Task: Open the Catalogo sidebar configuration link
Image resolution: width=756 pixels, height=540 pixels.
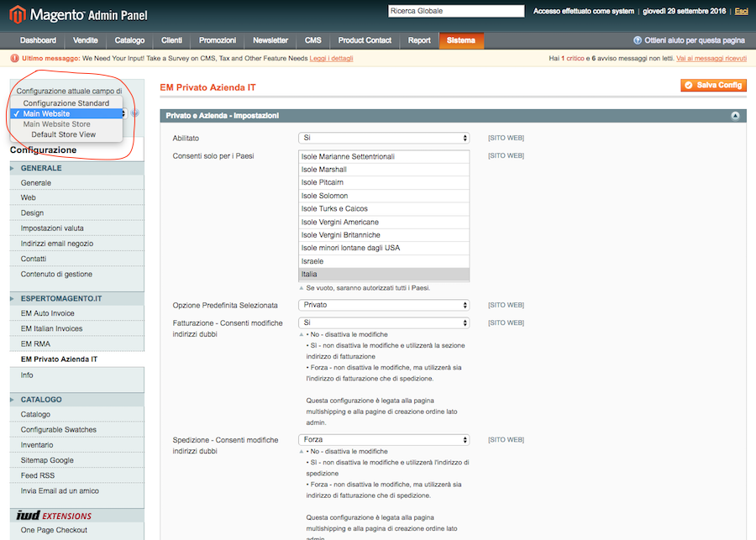Action: (x=35, y=415)
